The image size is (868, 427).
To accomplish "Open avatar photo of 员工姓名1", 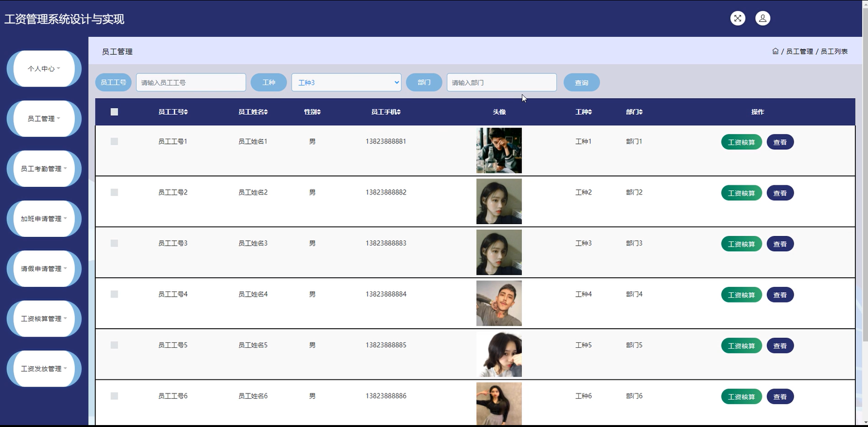I will pos(499,150).
